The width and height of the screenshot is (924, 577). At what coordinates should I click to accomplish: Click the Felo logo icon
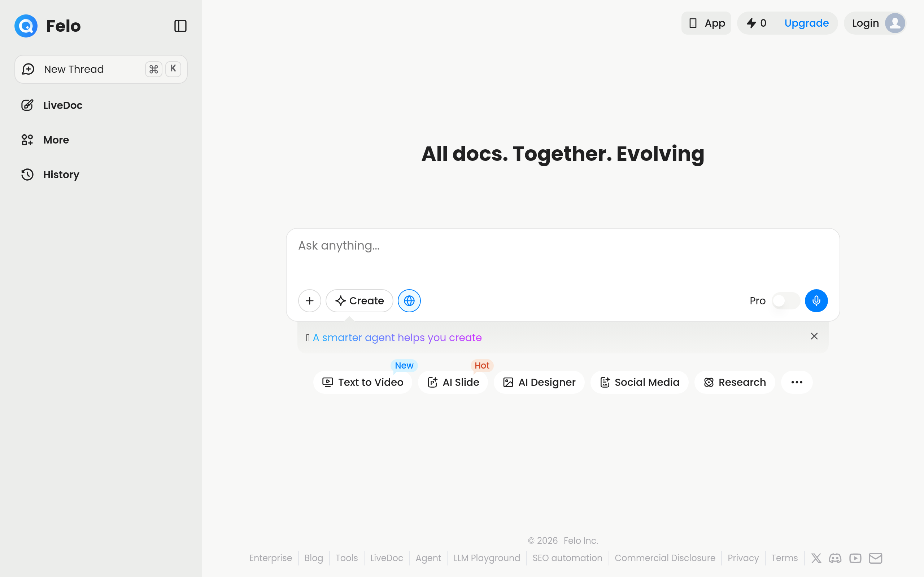click(26, 26)
